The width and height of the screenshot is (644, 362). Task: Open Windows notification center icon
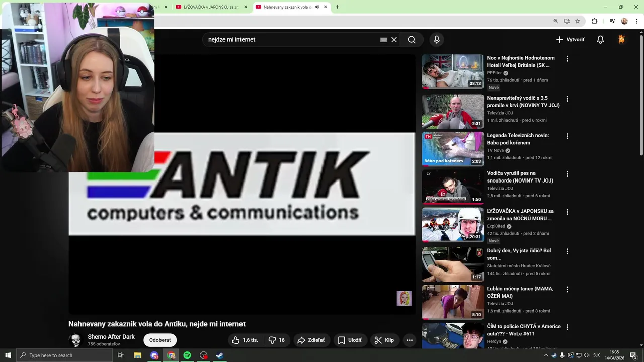634,355
